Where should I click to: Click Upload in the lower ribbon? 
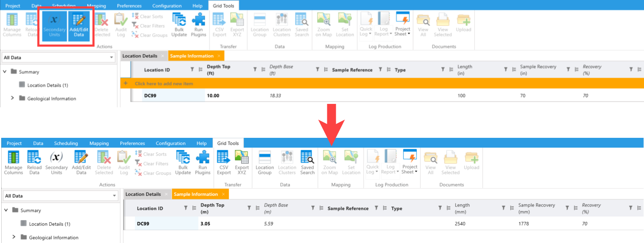click(x=471, y=161)
